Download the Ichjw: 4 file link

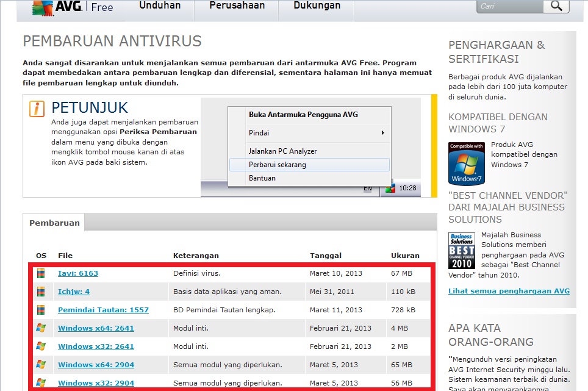click(73, 292)
